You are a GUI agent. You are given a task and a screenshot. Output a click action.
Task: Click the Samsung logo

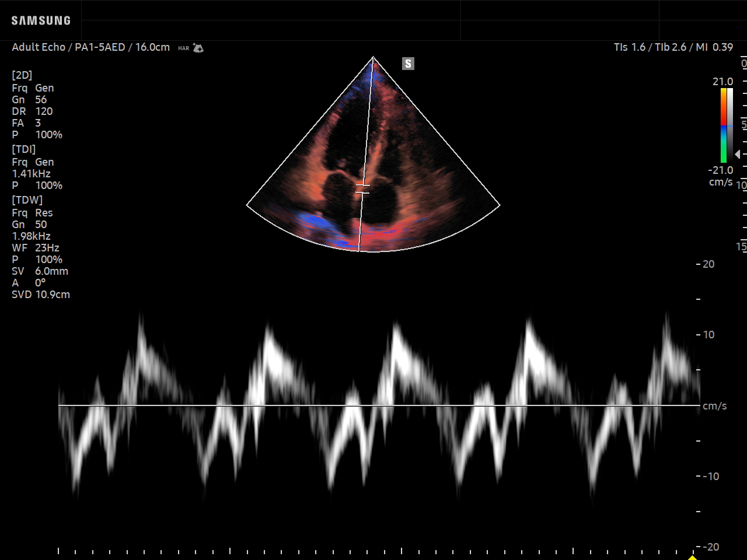41,20
